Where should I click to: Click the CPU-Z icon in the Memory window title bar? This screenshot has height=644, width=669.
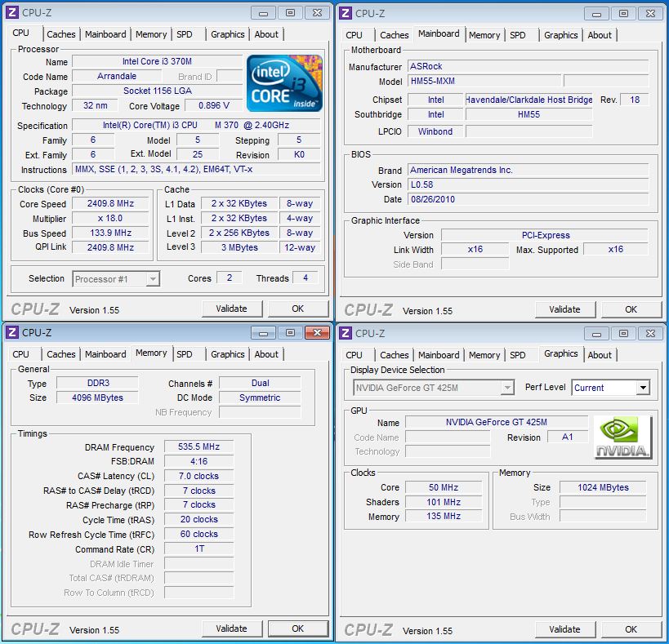tap(12, 332)
